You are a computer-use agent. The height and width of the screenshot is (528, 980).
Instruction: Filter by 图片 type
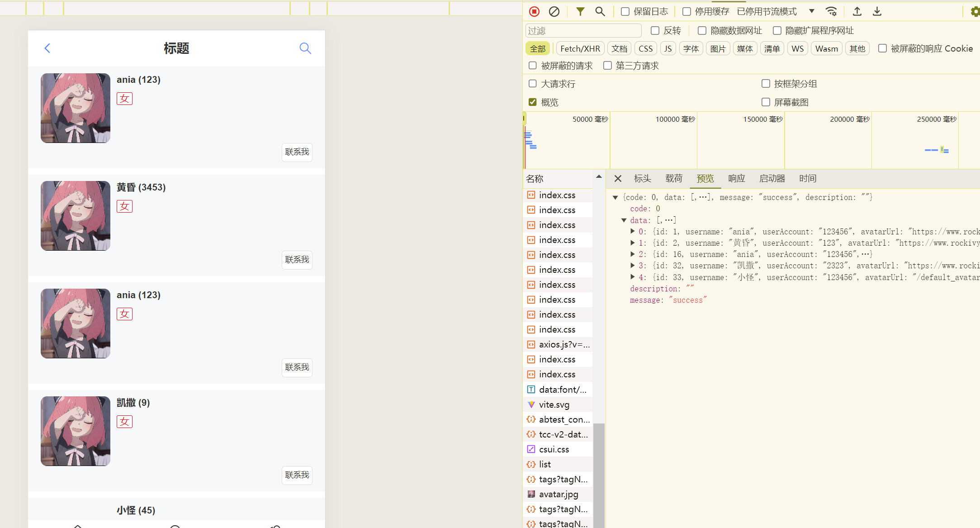tap(718, 48)
